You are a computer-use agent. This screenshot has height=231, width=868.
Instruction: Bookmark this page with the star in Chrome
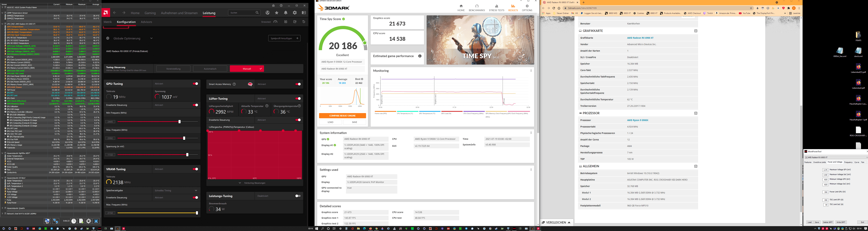click(x=751, y=8)
